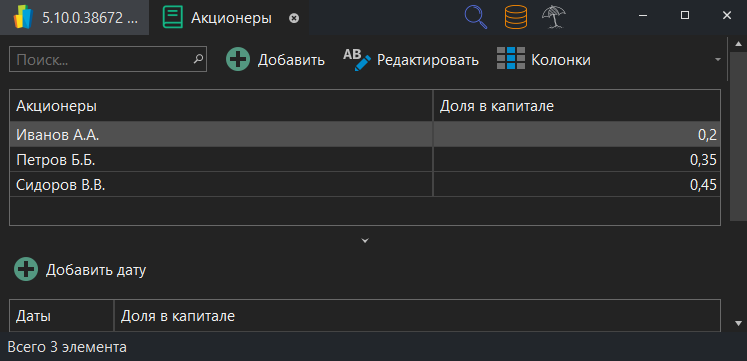Click the plus icon beside Добавить дату
This screenshot has width=747, height=361.
pos(26,270)
